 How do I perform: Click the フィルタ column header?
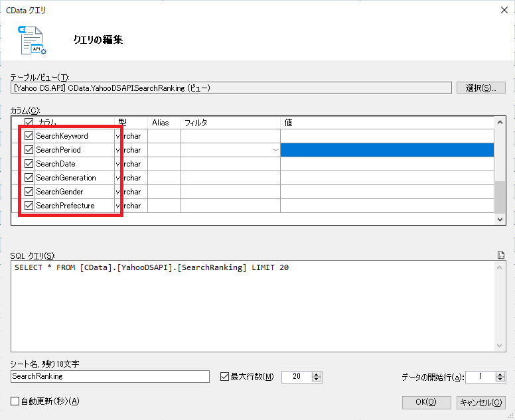tap(230, 123)
